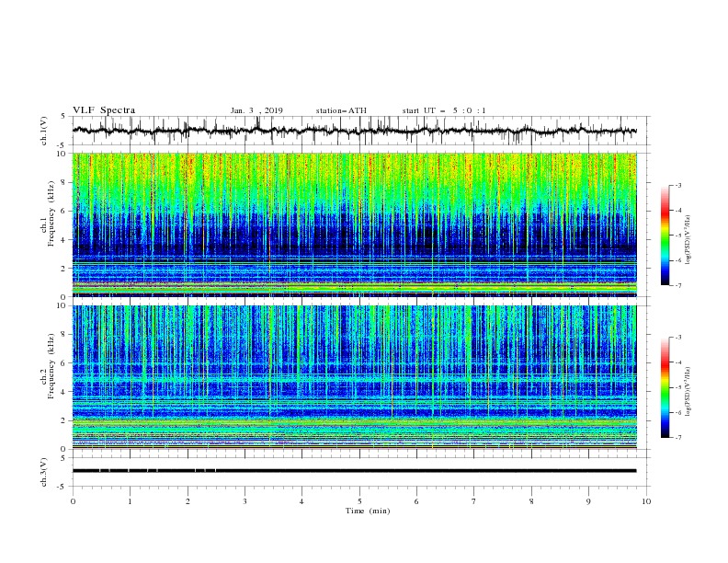Click ch.1 frequency tick label '6'
Viewport: 728px width, 563px height.
point(64,212)
